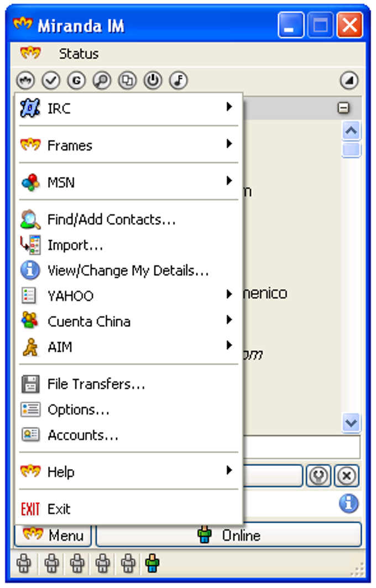Image resolution: width=376 pixels, height=588 pixels.
Task: Click the power toolbar icon
Action: [153, 80]
